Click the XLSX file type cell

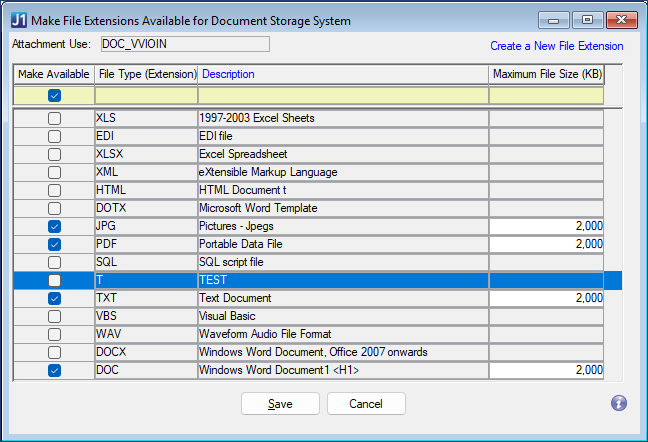pyautogui.click(x=146, y=154)
